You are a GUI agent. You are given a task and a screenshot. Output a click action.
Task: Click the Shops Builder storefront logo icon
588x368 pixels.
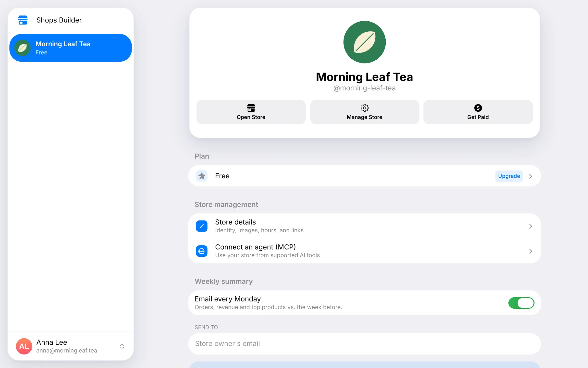23,20
